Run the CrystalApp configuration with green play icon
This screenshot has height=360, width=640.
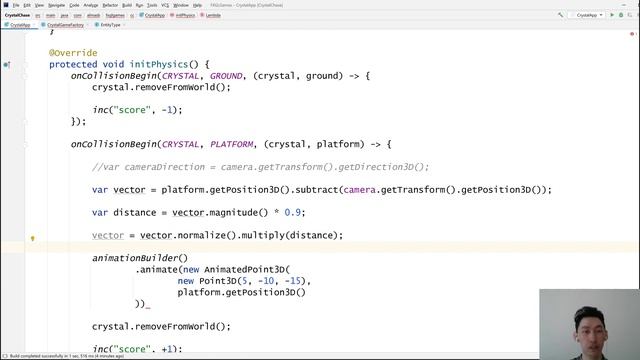pos(612,15)
